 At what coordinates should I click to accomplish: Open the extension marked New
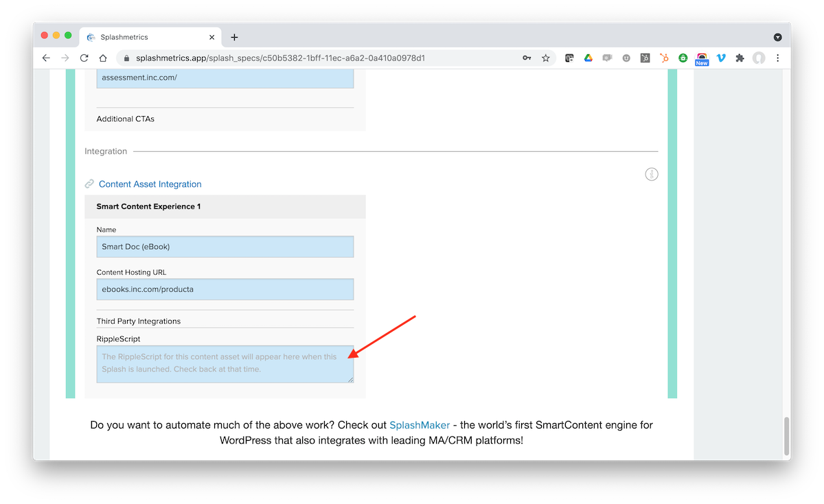(x=702, y=60)
